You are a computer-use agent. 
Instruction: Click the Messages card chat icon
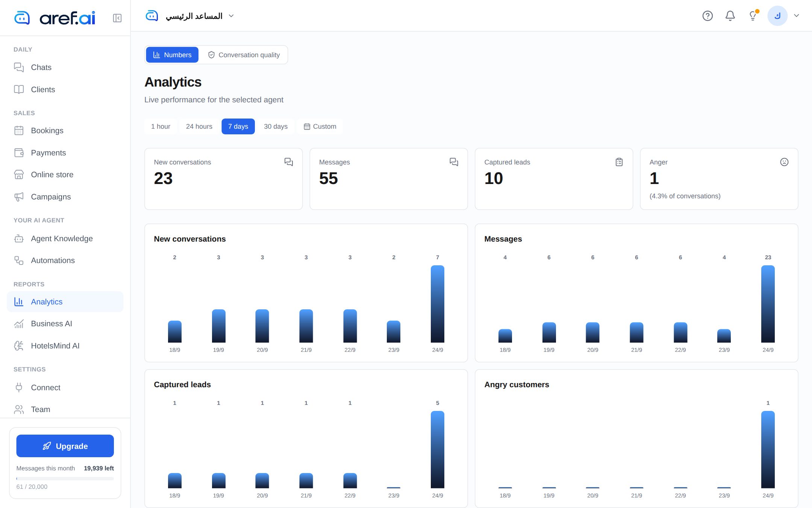454,162
